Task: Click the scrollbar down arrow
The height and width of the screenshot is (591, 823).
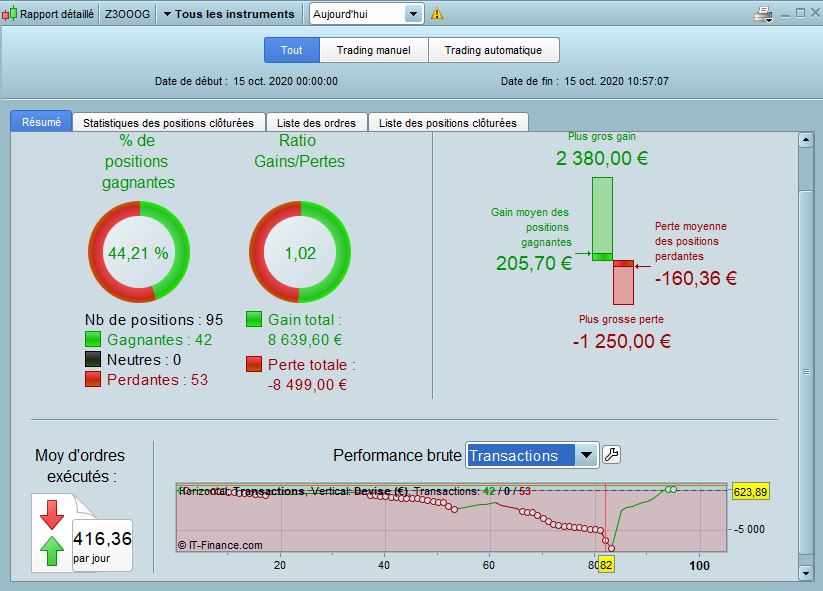Action: (805, 573)
